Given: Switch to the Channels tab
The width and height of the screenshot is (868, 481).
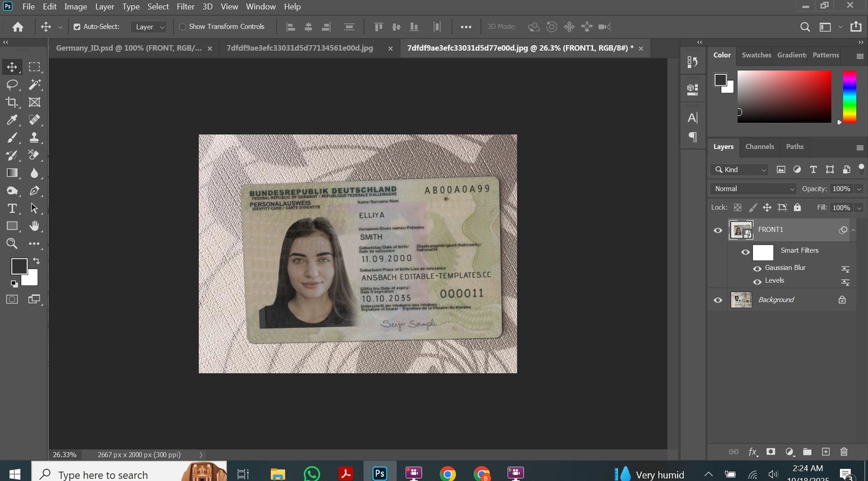Looking at the screenshot, I should [x=759, y=147].
